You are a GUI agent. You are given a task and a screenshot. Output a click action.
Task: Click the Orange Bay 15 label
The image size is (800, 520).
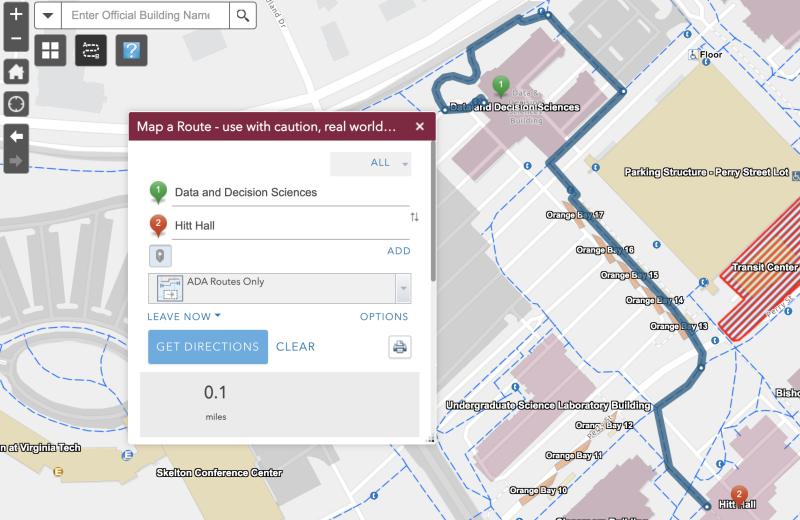pyautogui.click(x=629, y=275)
